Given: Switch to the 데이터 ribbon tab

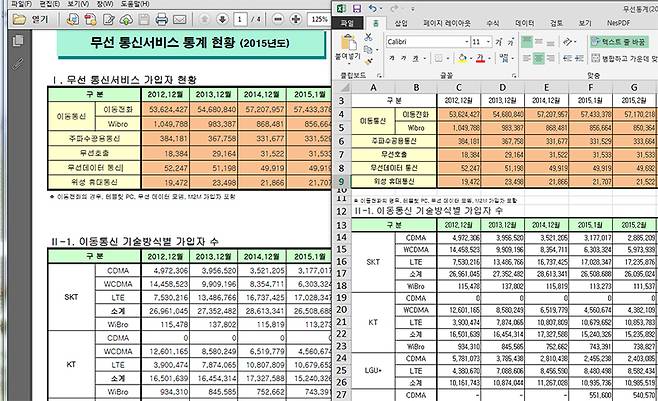Looking at the screenshot, I should (525, 23).
